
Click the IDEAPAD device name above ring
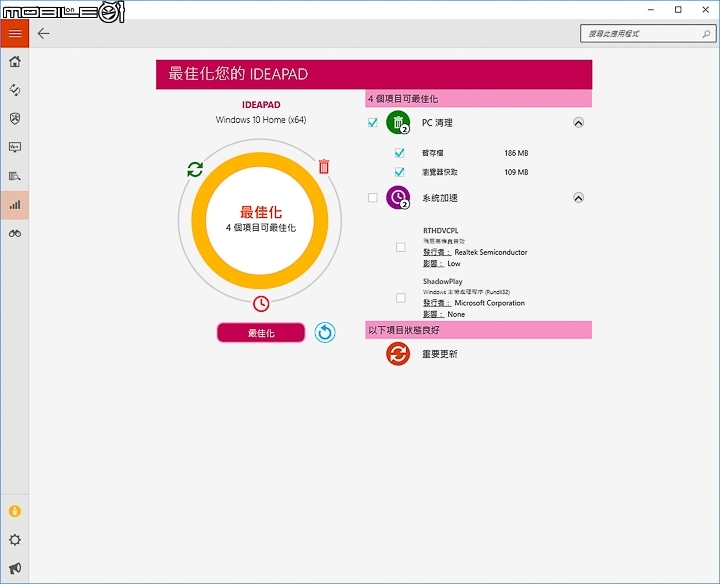261,105
